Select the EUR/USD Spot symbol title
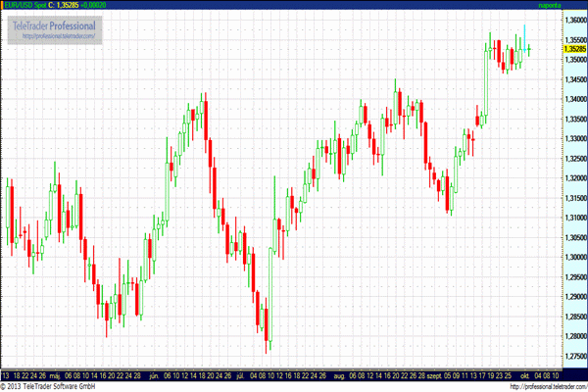588x392 pixels. pyautogui.click(x=28, y=6)
